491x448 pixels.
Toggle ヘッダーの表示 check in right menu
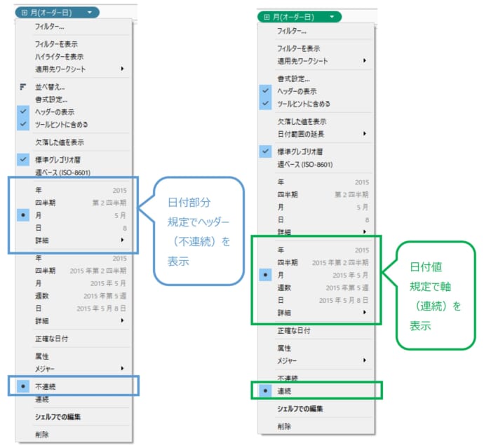click(x=316, y=91)
